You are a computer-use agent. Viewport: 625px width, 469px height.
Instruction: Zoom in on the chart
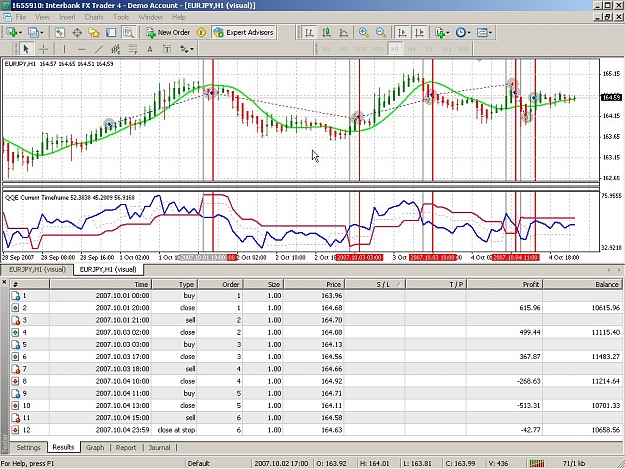[363, 33]
